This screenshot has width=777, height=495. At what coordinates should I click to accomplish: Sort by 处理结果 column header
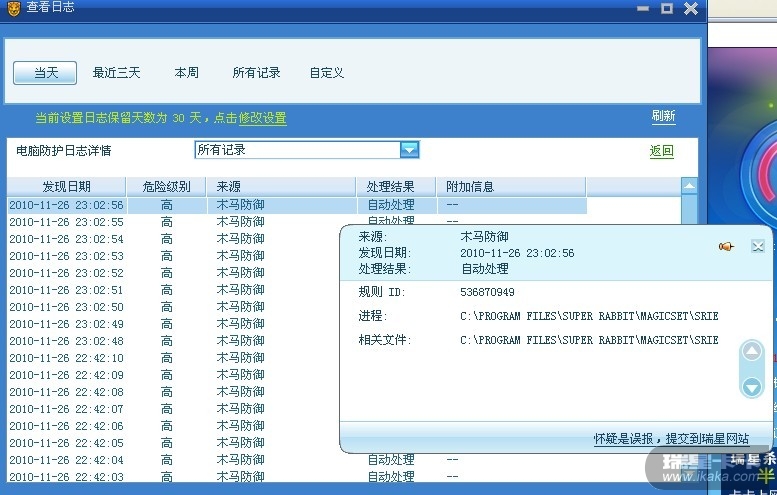[x=396, y=187]
